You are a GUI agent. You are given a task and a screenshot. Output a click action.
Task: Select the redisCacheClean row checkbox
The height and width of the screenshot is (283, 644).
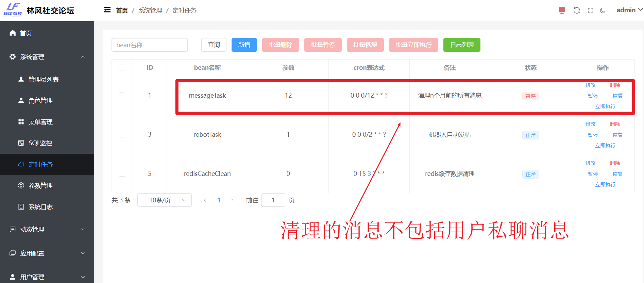(x=122, y=174)
